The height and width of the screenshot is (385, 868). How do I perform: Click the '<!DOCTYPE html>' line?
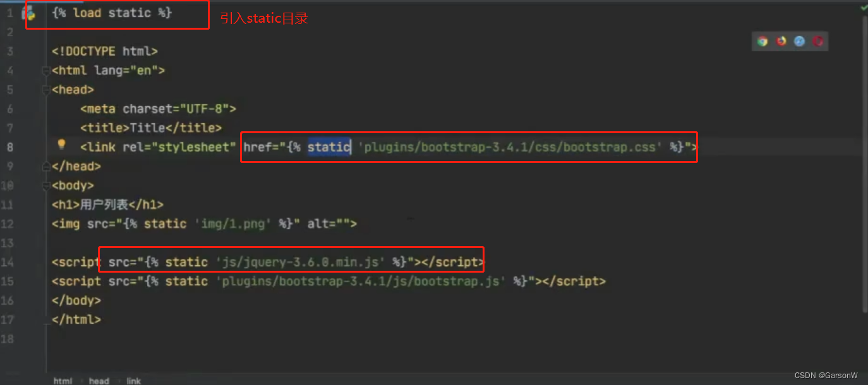click(105, 51)
